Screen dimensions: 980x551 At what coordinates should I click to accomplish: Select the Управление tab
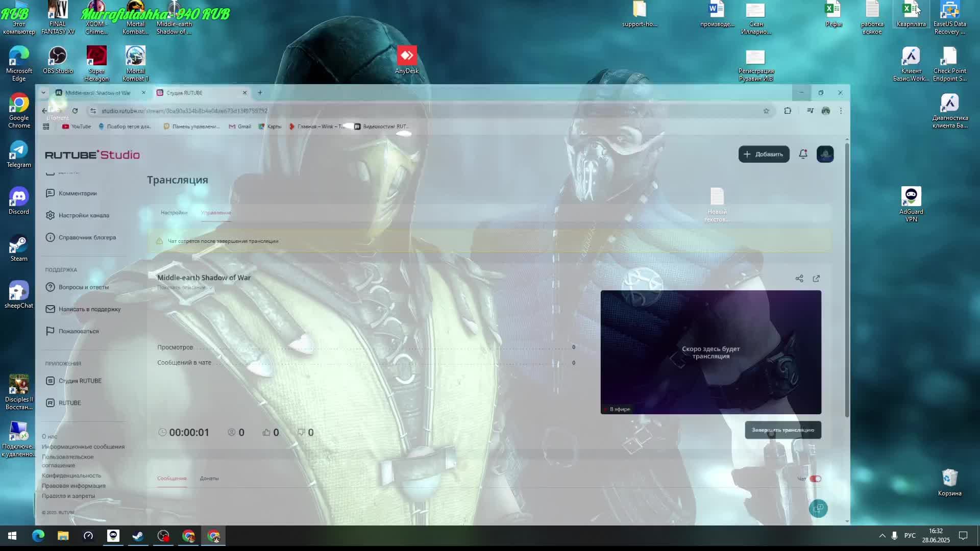(216, 213)
